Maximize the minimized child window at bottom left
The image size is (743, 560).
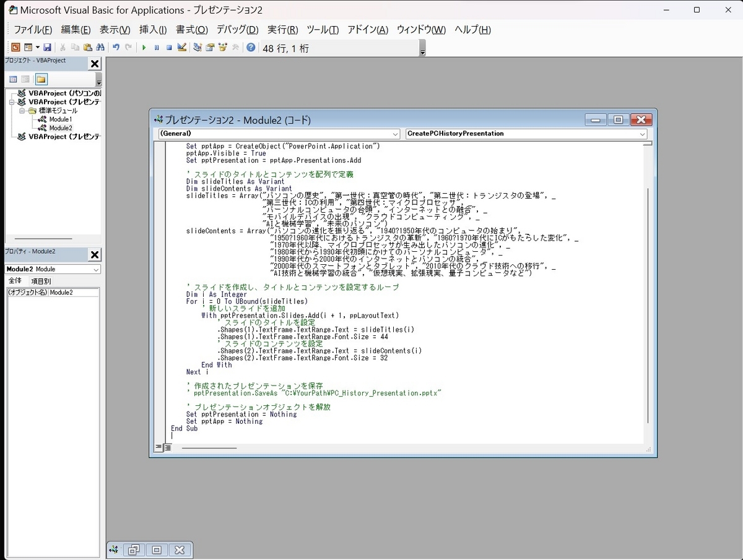157,549
